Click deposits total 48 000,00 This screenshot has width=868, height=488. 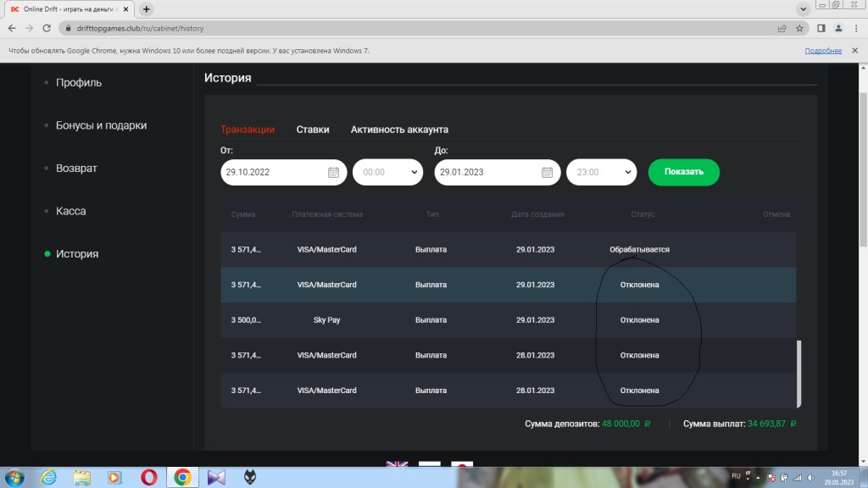coord(620,424)
